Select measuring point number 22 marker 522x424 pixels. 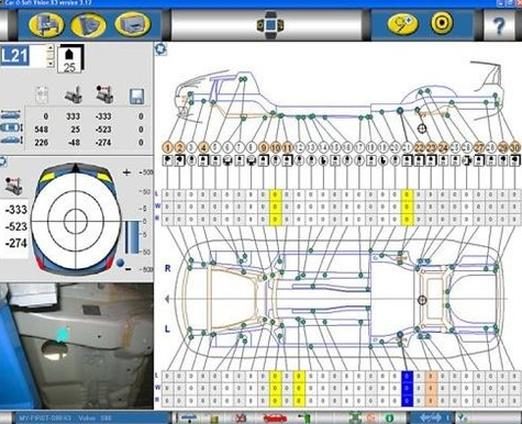coord(419,147)
